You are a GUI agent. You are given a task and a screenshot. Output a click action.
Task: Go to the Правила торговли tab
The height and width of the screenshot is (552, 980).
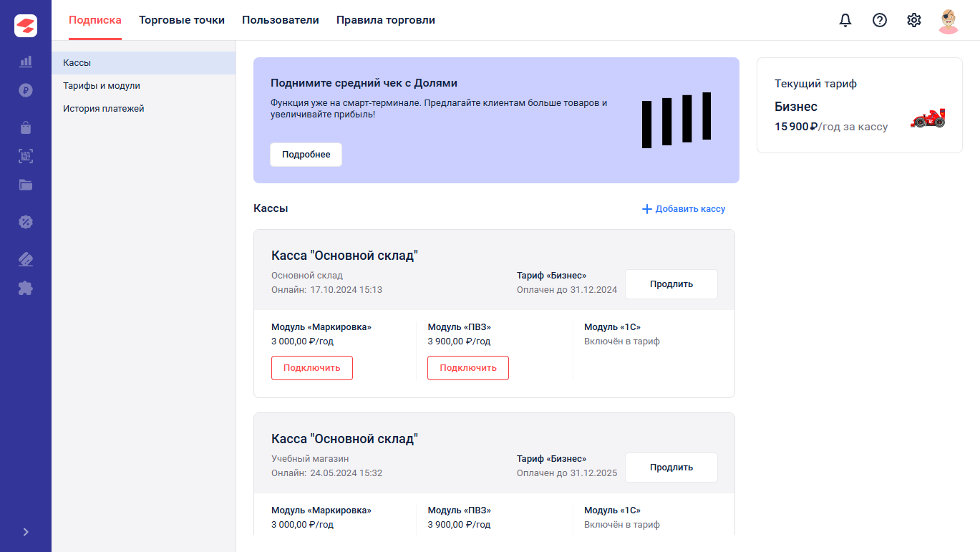click(386, 20)
